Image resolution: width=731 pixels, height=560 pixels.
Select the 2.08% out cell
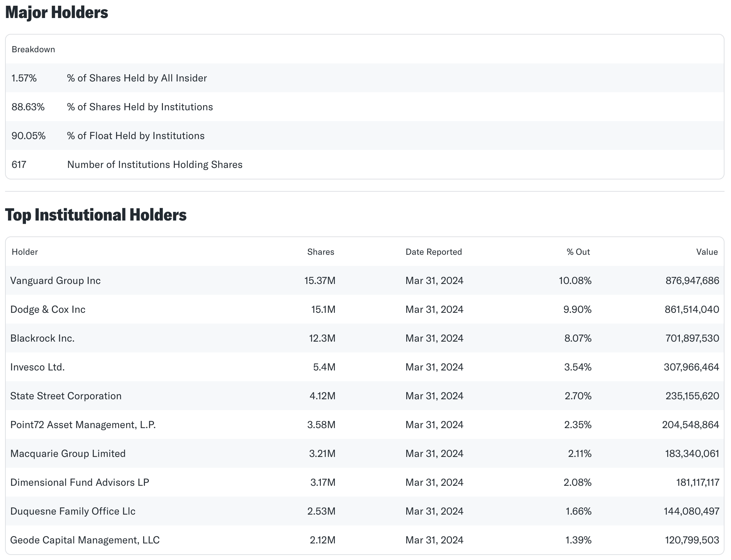(577, 483)
